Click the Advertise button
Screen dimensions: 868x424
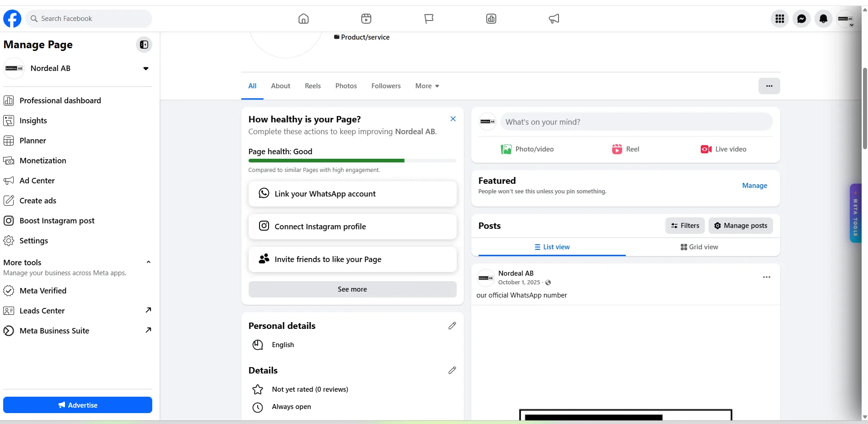78,405
